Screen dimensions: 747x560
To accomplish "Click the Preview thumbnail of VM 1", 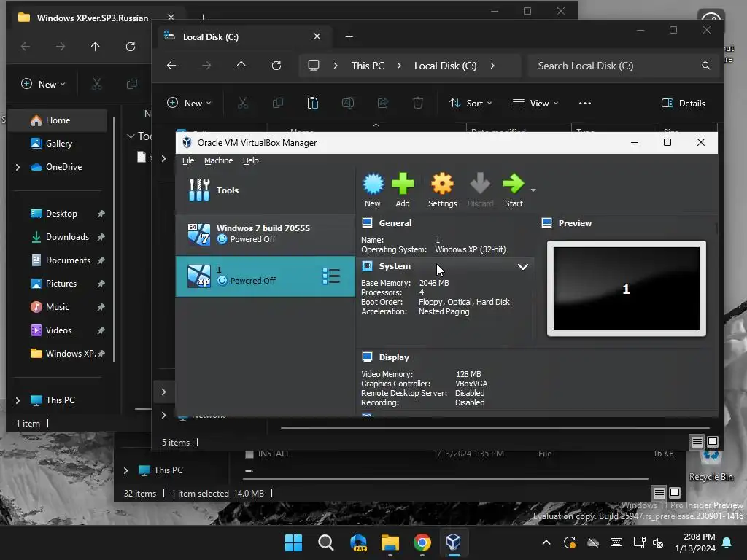I will click(626, 289).
